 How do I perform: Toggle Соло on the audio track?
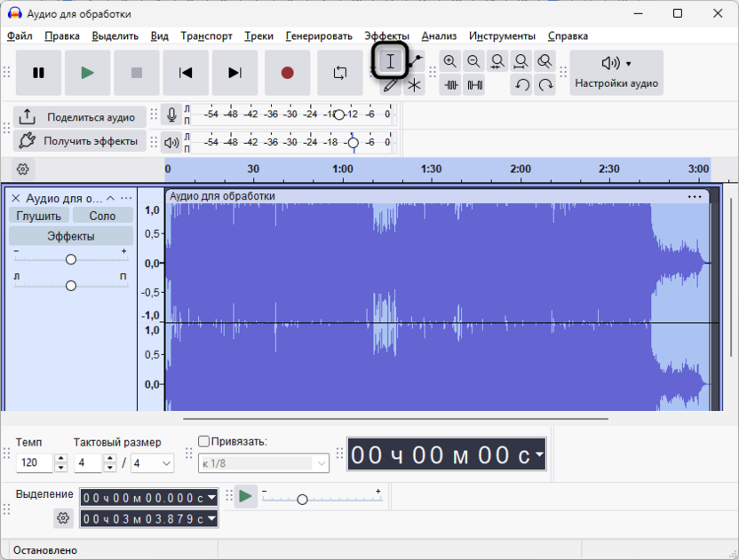click(102, 216)
